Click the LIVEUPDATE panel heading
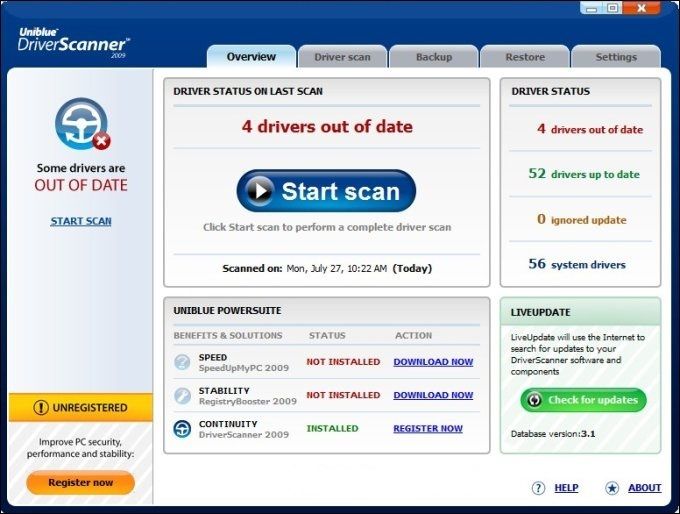This screenshot has height=514, width=680. 540,312
